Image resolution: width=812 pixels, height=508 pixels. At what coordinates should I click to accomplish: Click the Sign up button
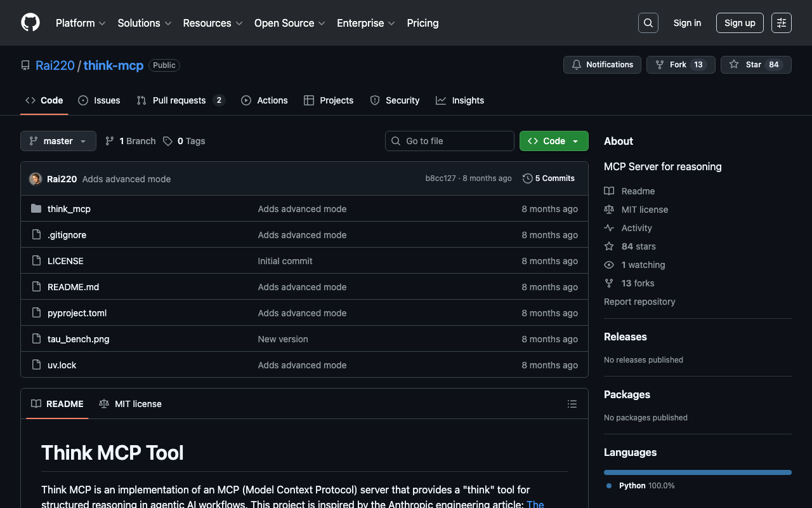740,23
